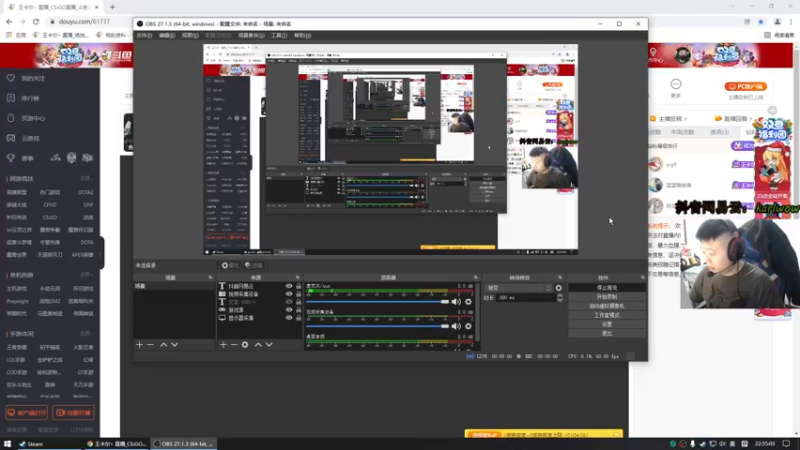Expand 全部 next to 手游休闲 category

coord(86,334)
